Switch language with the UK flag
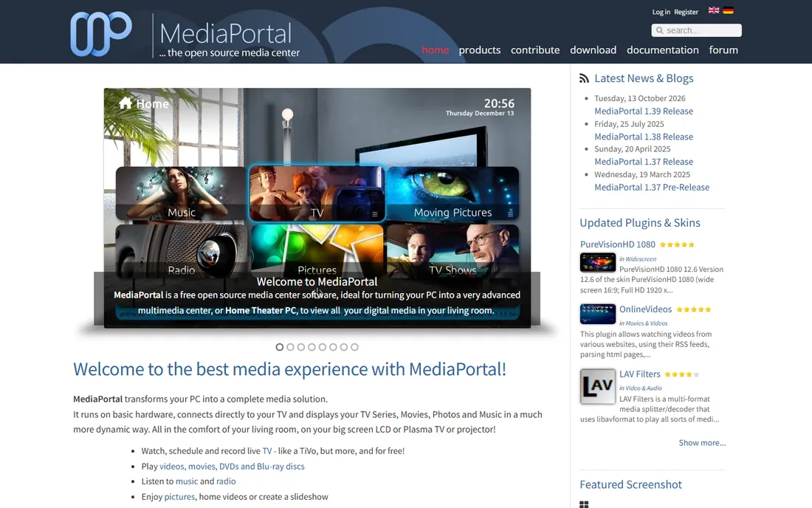 (714, 10)
